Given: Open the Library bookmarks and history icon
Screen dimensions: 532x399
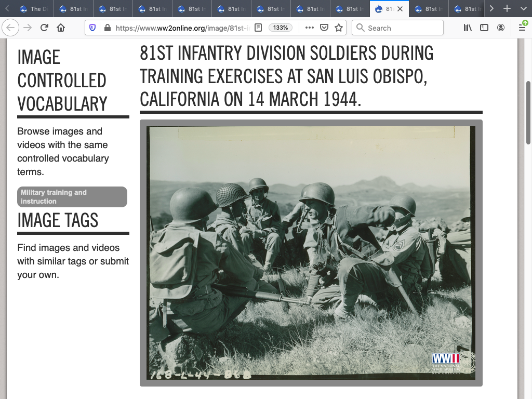Looking at the screenshot, I should (468, 28).
